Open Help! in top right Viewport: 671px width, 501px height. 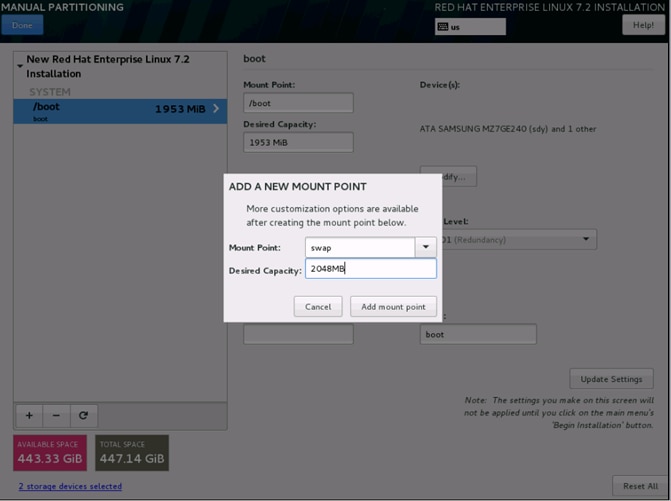(x=643, y=25)
